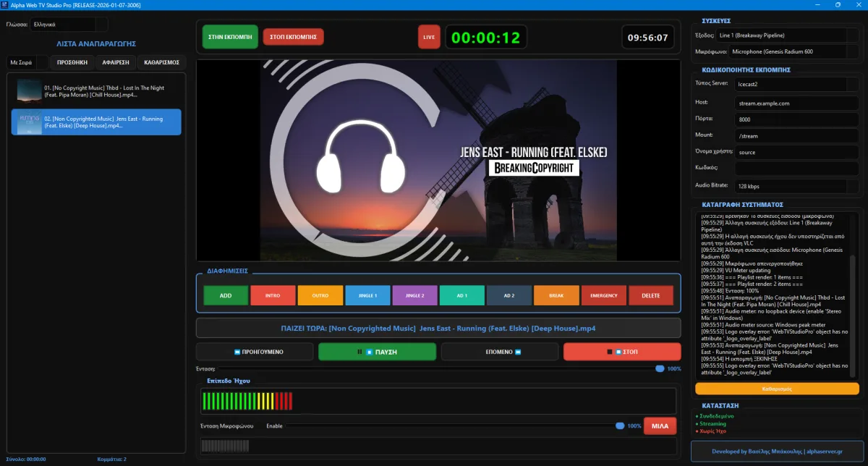Trigger the OUTRO jingle button

click(320, 295)
